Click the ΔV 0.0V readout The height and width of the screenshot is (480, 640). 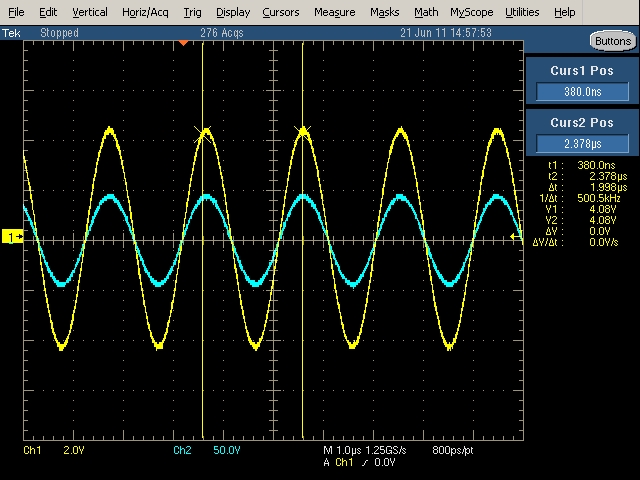coord(578,231)
